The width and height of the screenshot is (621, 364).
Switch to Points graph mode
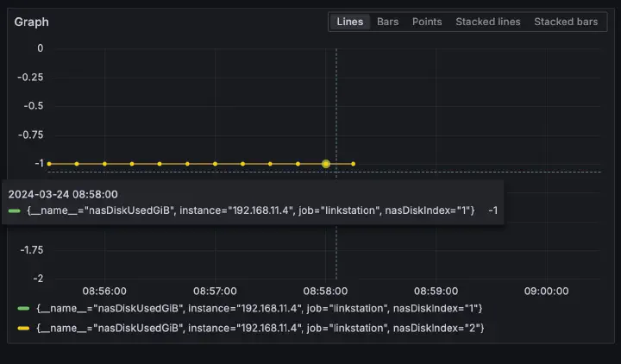[427, 22]
